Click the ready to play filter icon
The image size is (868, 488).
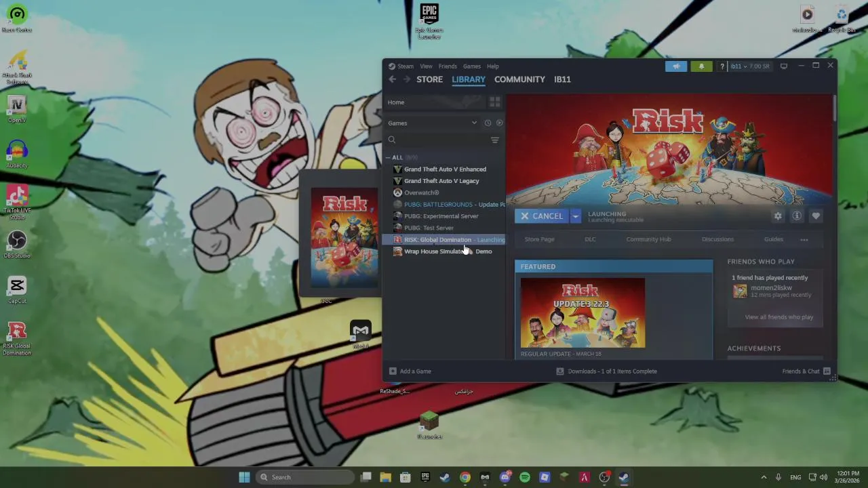(x=500, y=123)
